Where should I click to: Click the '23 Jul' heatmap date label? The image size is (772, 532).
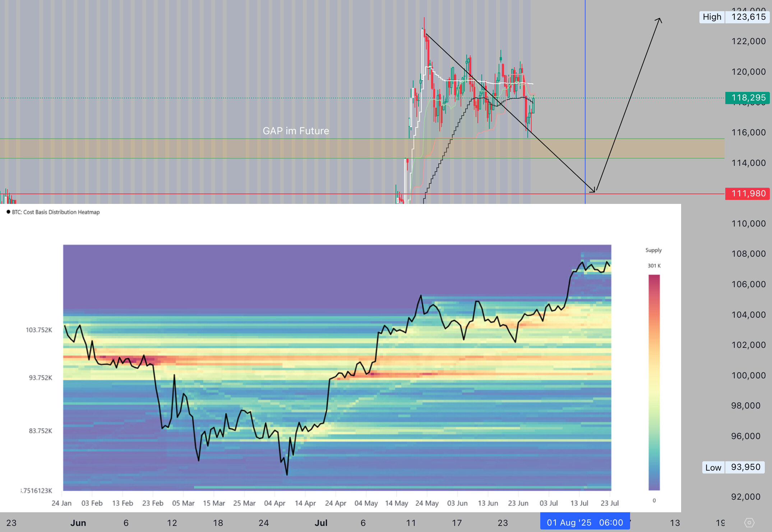[609, 503]
